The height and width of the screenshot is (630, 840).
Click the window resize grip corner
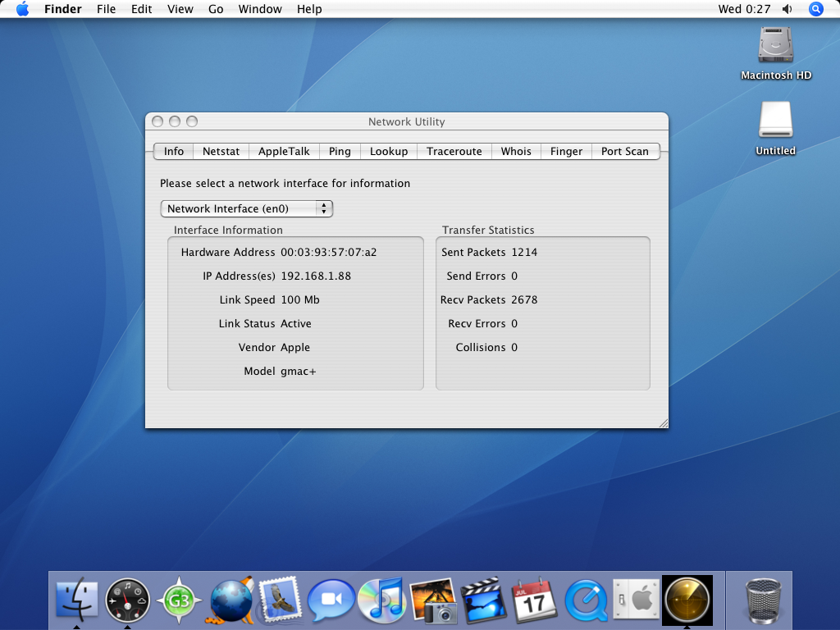point(663,423)
